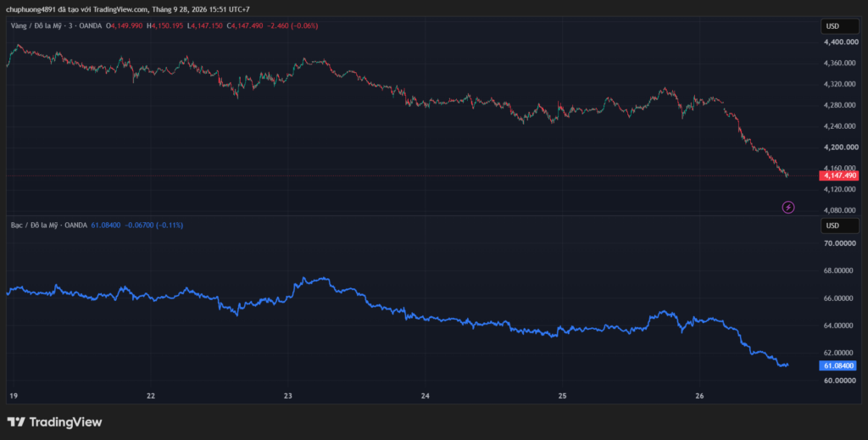Click the 4,200.000 gold price axis level
The width and height of the screenshot is (868, 440).
pos(840,148)
